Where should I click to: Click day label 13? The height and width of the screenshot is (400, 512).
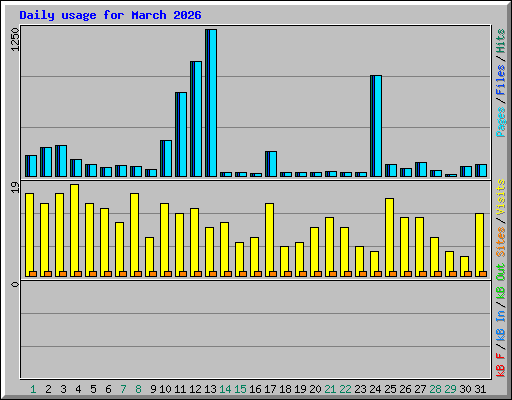210,389
